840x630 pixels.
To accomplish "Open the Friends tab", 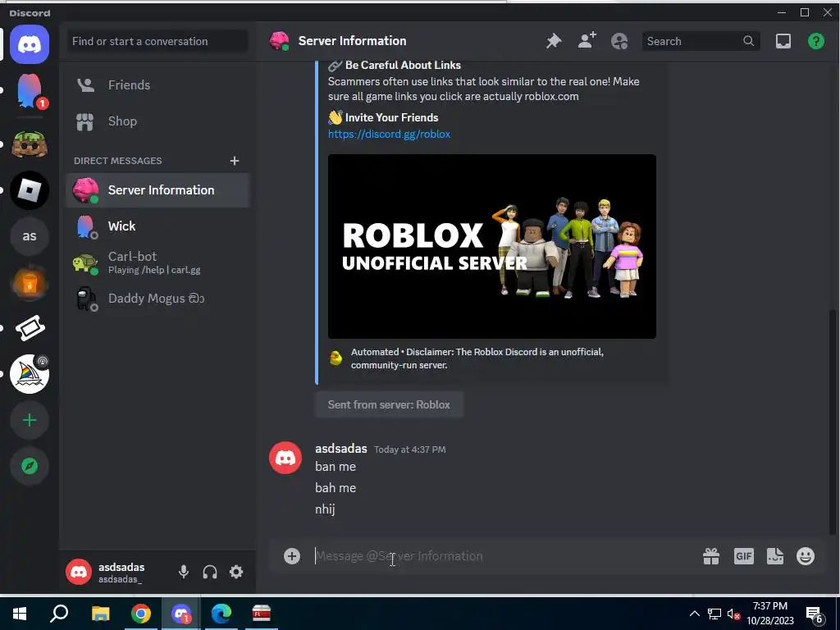I will coord(157,84).
